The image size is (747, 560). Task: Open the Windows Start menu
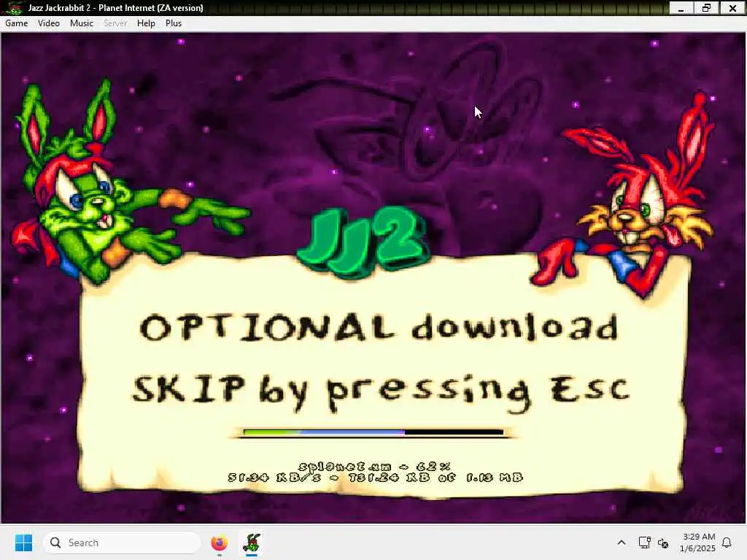23,542
